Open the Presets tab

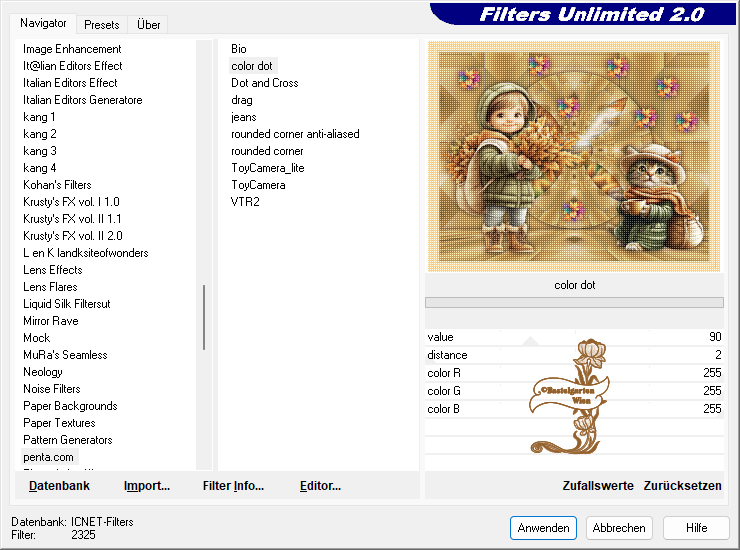101,25
